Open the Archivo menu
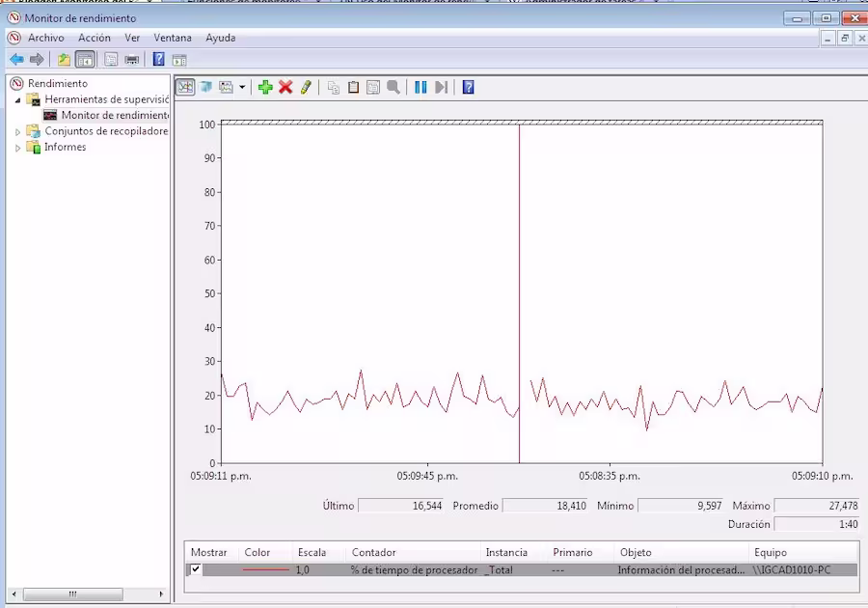The width and height of the screenshot is (868, 608). 46,38
